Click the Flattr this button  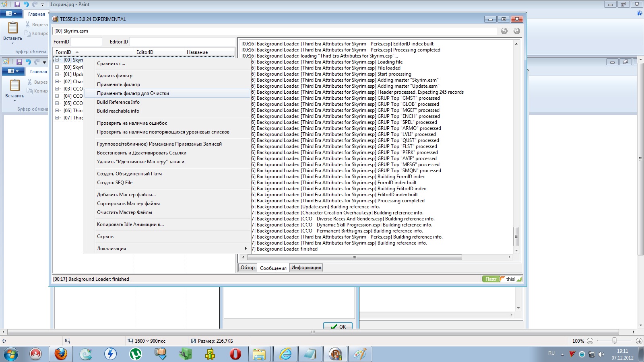pyautogui.click(x=502, y=279)
